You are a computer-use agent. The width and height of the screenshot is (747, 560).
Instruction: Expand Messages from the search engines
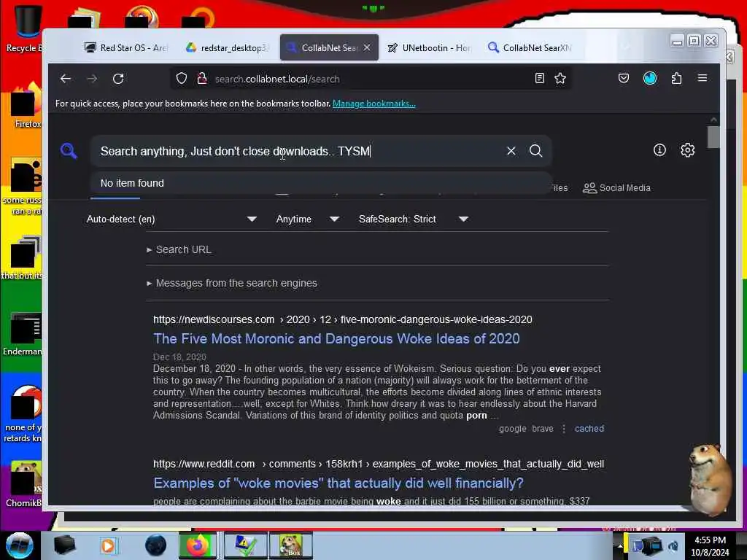[232, 283]
